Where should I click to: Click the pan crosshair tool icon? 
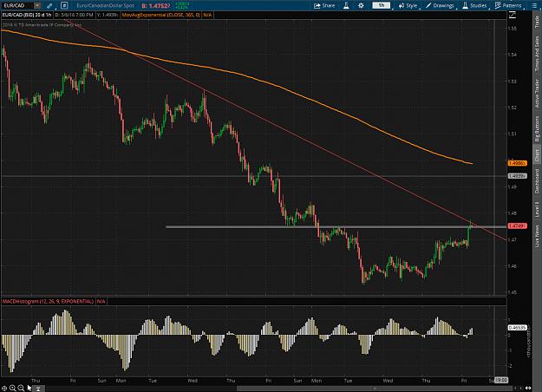[x=4, y=389]
